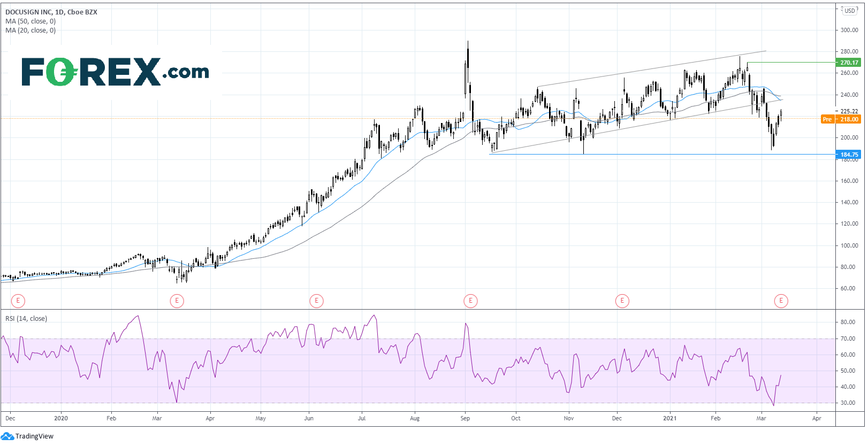Click the USD currency selector
The width and height of the screenshot is (868, 446).
tap(850, 11)
